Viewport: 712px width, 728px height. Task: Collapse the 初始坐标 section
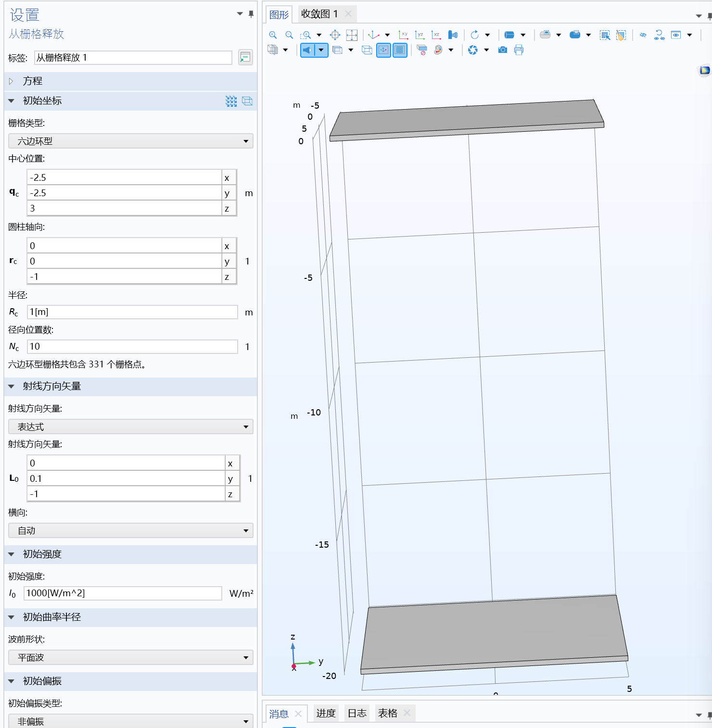(11, 101)
